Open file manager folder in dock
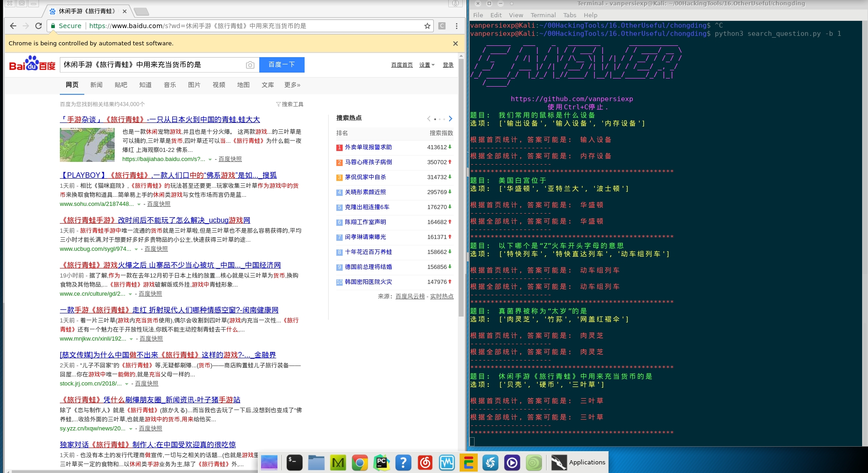 point(316,463)
